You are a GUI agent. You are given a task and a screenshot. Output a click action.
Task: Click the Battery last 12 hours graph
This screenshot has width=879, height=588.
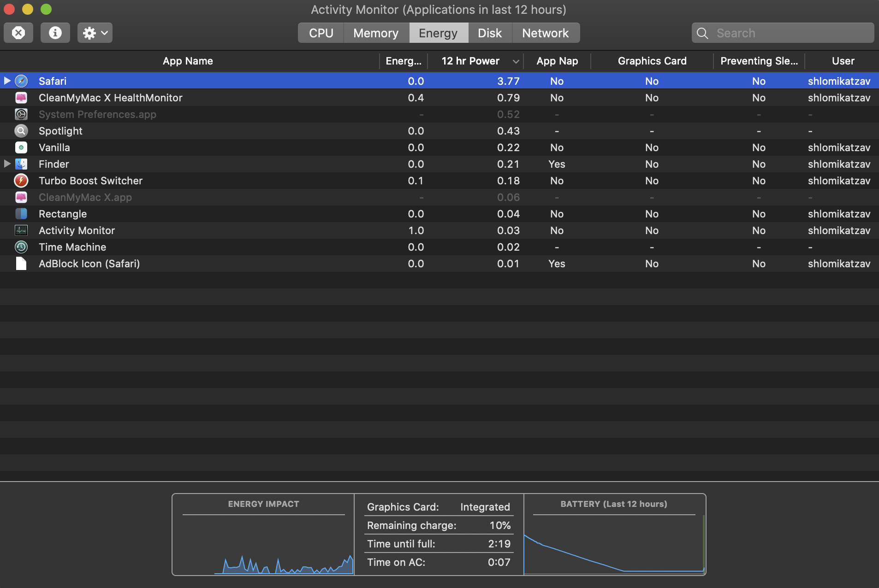coord(614,545)
